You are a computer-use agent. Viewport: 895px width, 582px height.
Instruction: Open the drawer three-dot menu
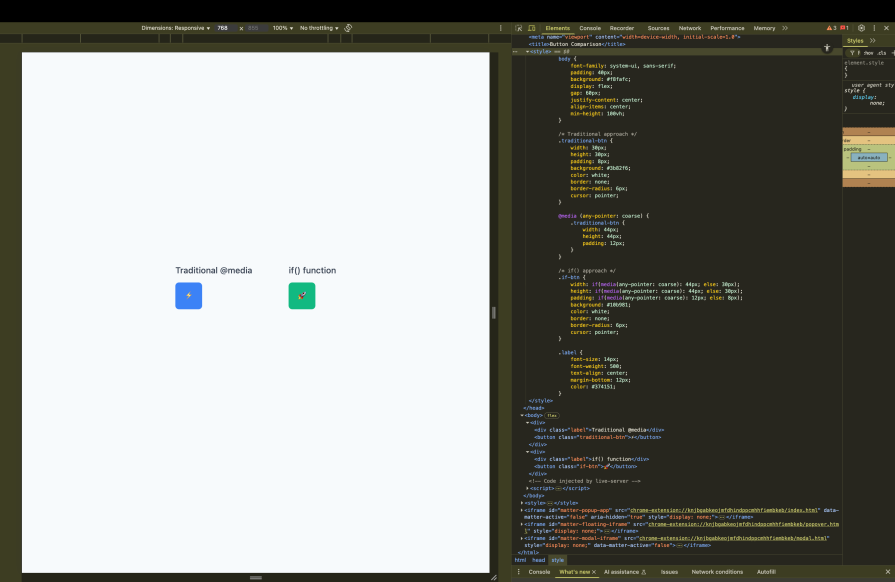pyautogui.click(x=518, y=572)
